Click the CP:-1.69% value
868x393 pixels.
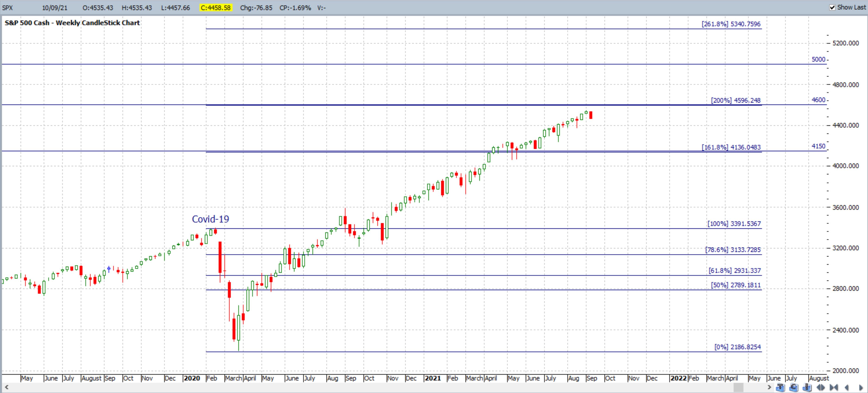[x=295, y=8]
